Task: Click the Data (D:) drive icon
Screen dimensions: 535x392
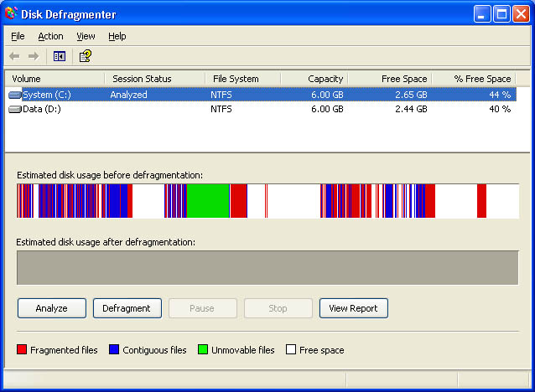Action: click(15, 109)
